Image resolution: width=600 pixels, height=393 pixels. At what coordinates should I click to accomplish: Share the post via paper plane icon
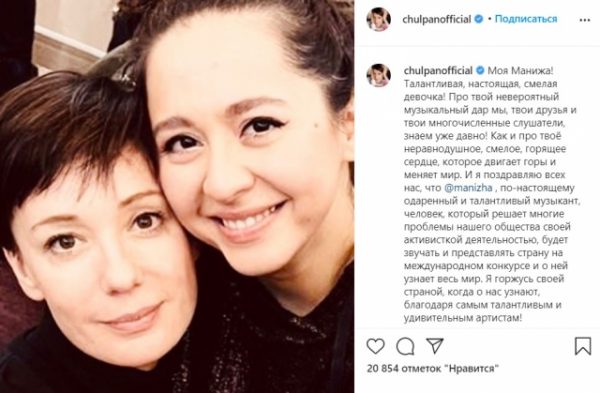click(435, 346)
